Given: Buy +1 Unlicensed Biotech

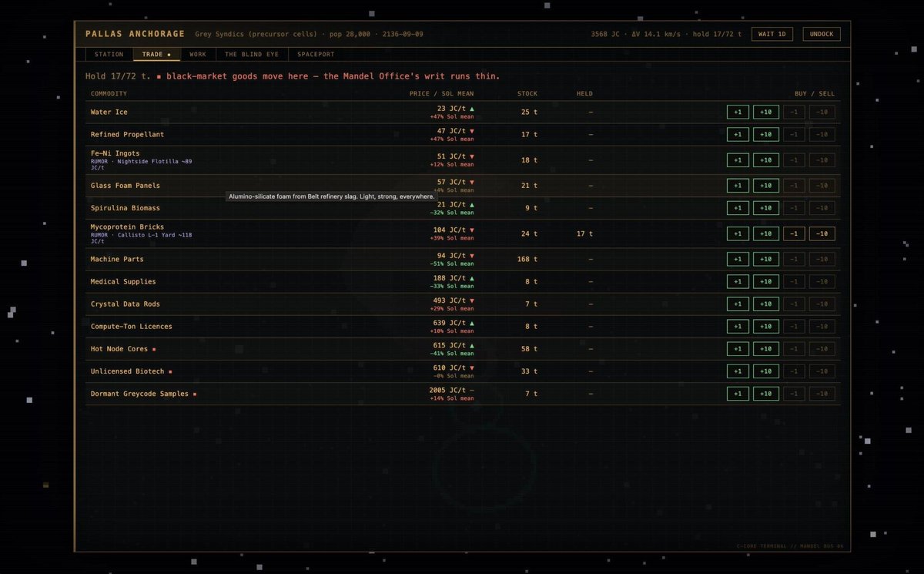Looking at the screenshot, I should (x=738, y=371).
